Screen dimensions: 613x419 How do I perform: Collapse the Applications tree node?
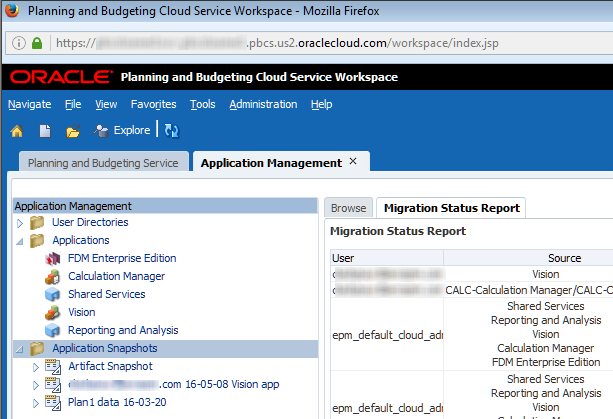coord(20,240)
